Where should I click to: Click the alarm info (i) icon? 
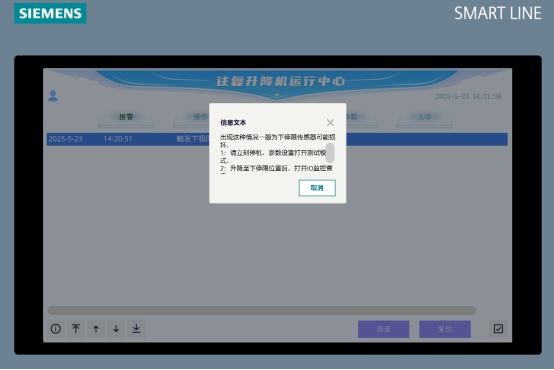(x=56, y=329)
